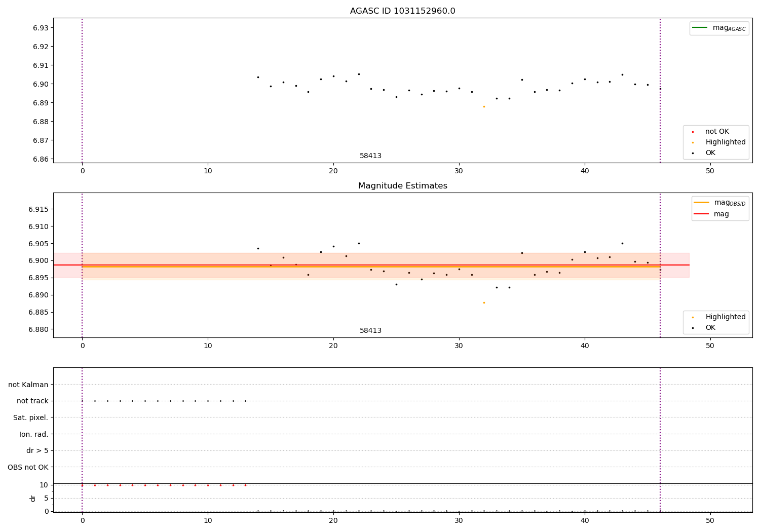Click the 5 tick on the dr axis
The width and height of the screenshot is (760, 532).
(x=46, y=499)
